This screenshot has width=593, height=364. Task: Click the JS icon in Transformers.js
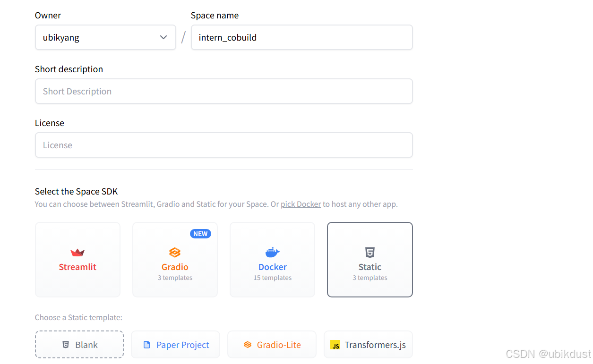point(335,345)
